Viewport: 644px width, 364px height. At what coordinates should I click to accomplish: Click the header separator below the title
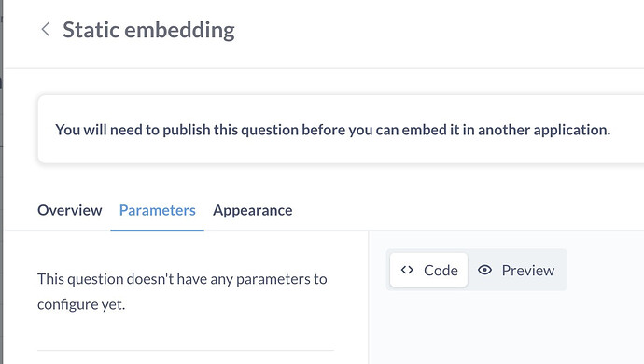(x=324, y=68)
